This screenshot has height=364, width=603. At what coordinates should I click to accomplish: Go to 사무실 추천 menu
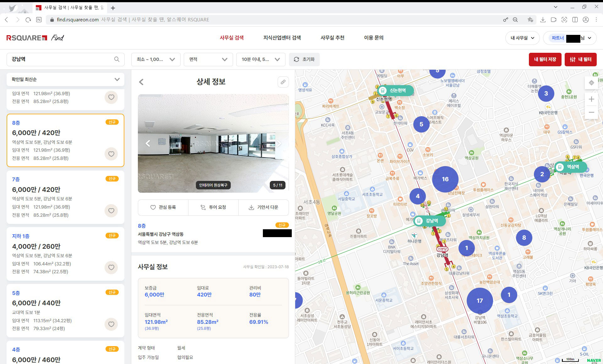point(332,38)
